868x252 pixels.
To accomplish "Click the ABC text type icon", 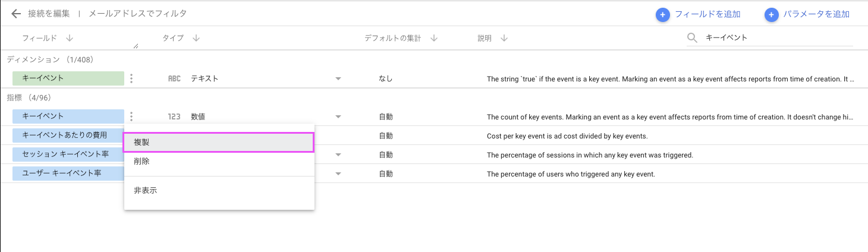I will coord(174,78).
